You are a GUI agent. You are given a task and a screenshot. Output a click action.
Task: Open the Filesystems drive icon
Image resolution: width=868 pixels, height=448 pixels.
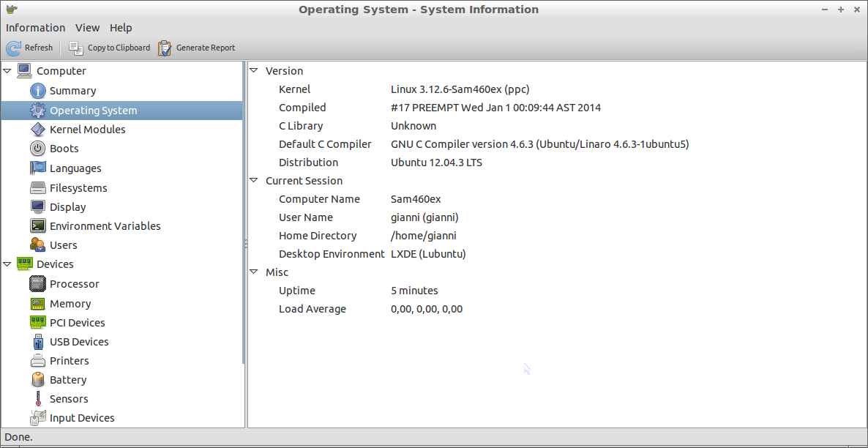[x=38, y=188]
